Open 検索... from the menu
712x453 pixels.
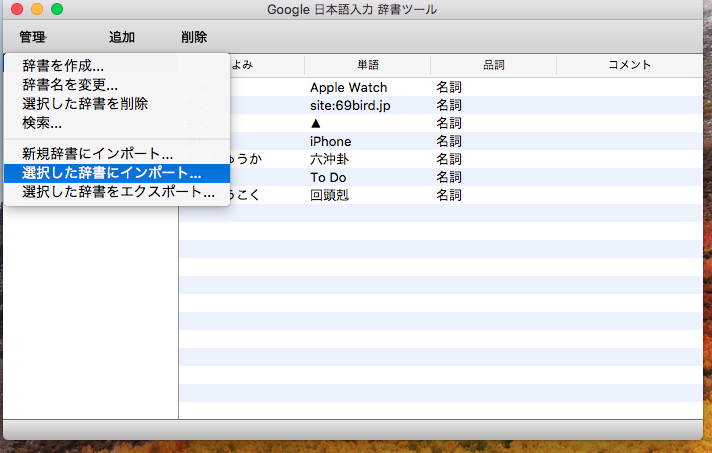pyautogui.click(x=117, y=123)
